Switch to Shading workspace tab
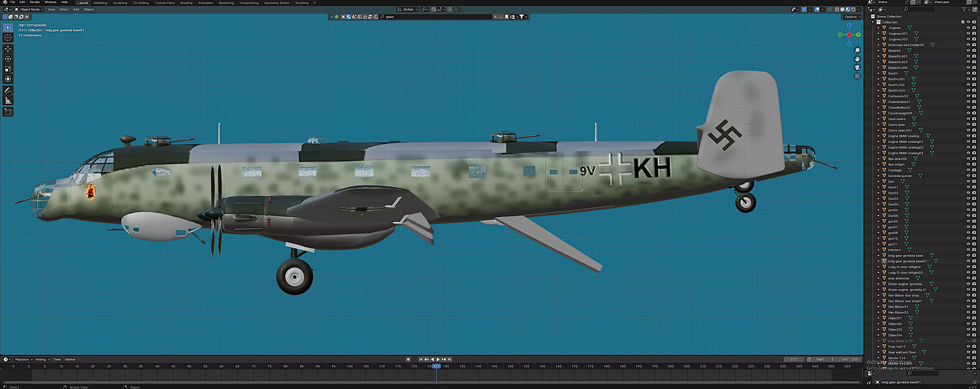This screenshot has width=980, height=389. 186,3
